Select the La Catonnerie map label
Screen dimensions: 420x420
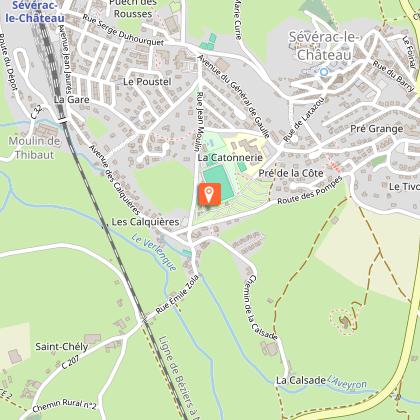click(x=230, y=157)
